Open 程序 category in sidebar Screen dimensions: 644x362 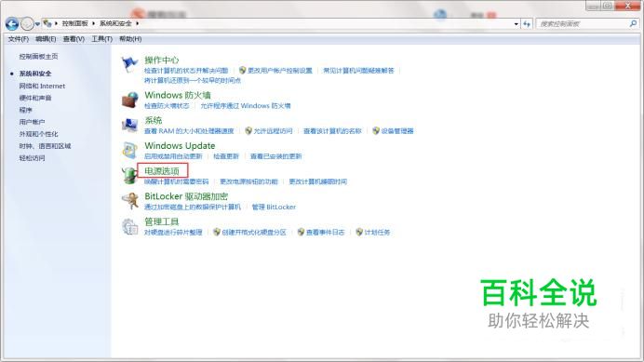(25, 110)
